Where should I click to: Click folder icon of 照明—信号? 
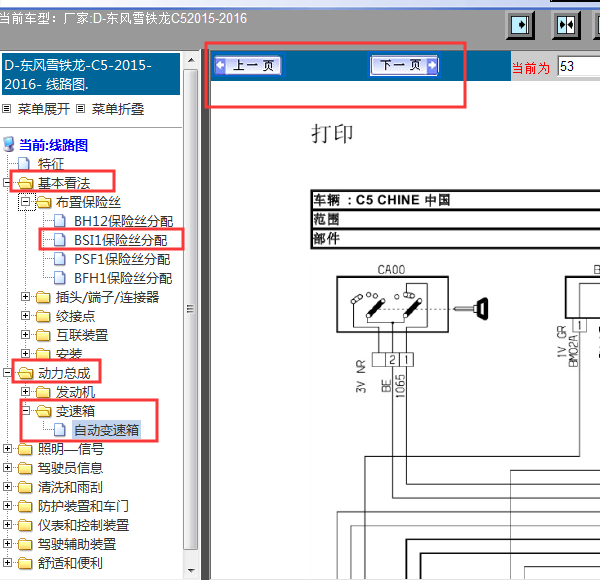[x=25, y=449]
